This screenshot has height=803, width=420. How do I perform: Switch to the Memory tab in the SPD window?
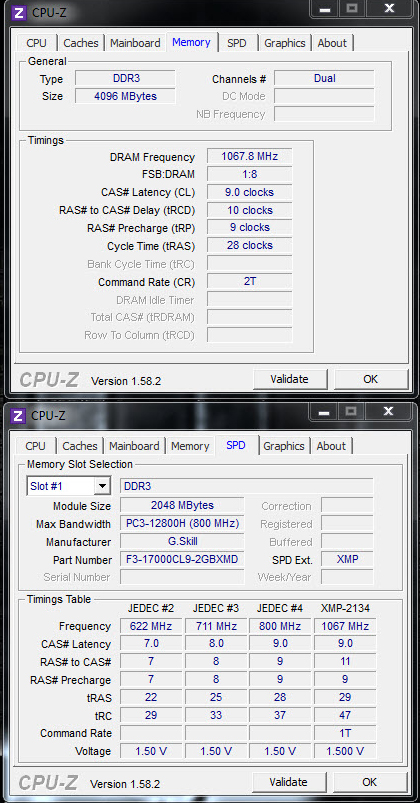tap(190, 446)
